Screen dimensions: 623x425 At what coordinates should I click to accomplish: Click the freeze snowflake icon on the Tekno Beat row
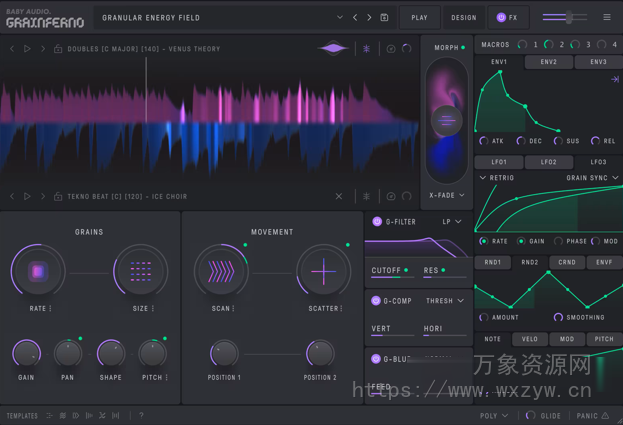[366, 196]
